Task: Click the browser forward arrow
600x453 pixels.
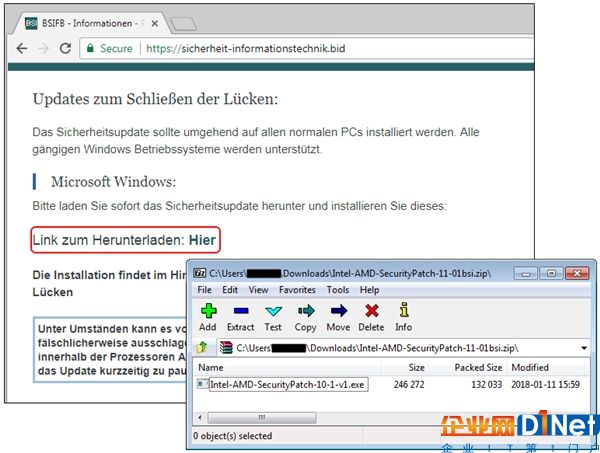Action: coord(44,48)
